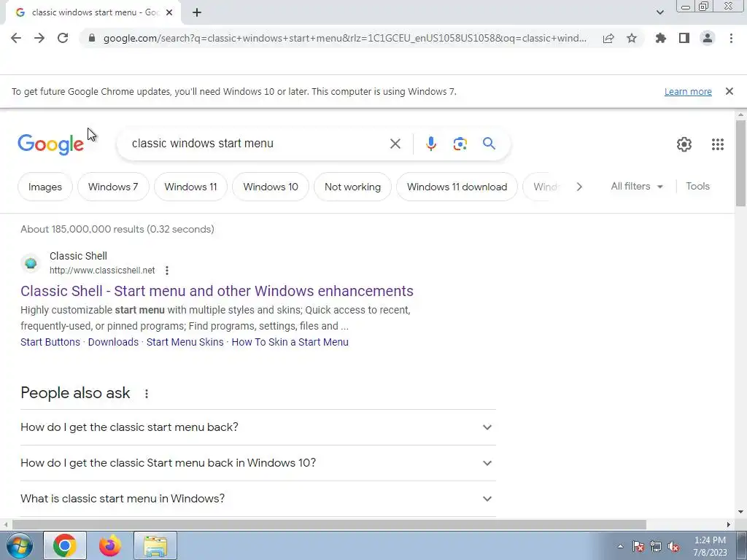Open the All filters dropdown
Viewport: 747px width, 560px height.
(x=637, y=186)
